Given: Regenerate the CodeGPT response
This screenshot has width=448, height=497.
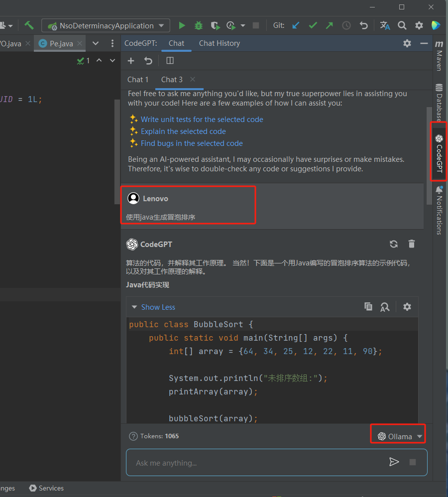Looking at the screenshot, I should pos(394,244).
